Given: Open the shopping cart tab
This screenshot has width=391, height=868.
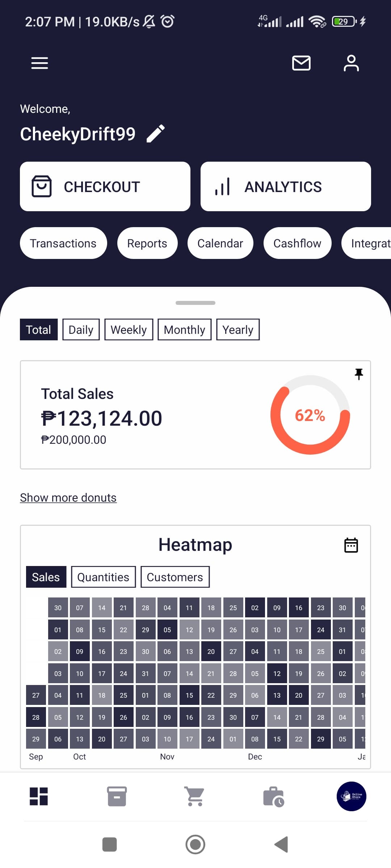Looking at the screenshot, I should tap(195, 796).
